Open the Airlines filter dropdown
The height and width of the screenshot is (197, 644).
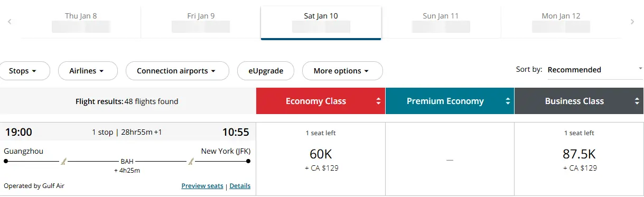coord(87,71)
